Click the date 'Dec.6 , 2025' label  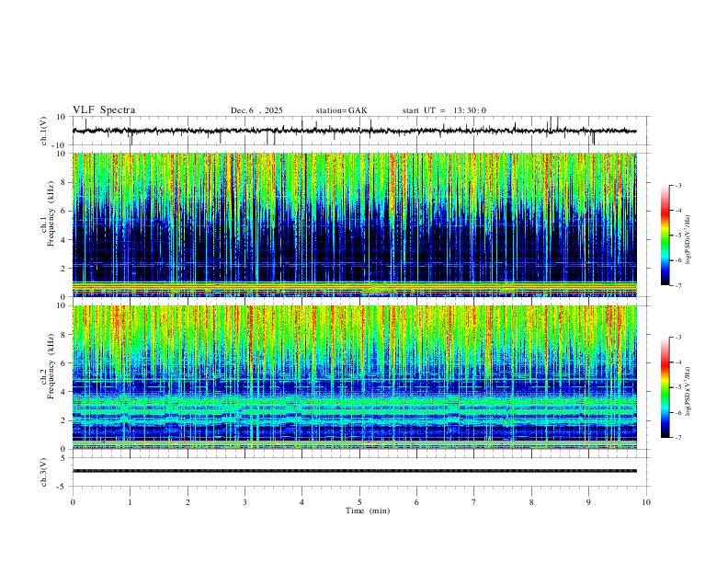click(256, 110)
